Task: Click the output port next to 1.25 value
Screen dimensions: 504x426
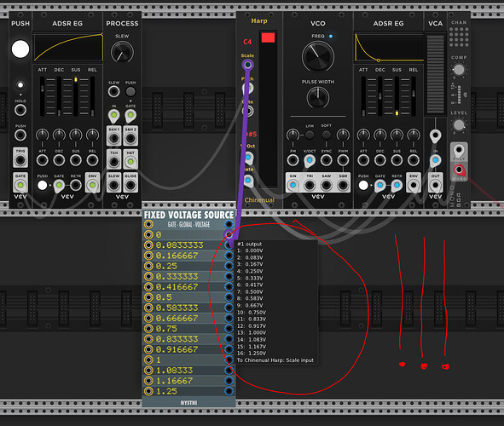Action: (x=229, y=391)
